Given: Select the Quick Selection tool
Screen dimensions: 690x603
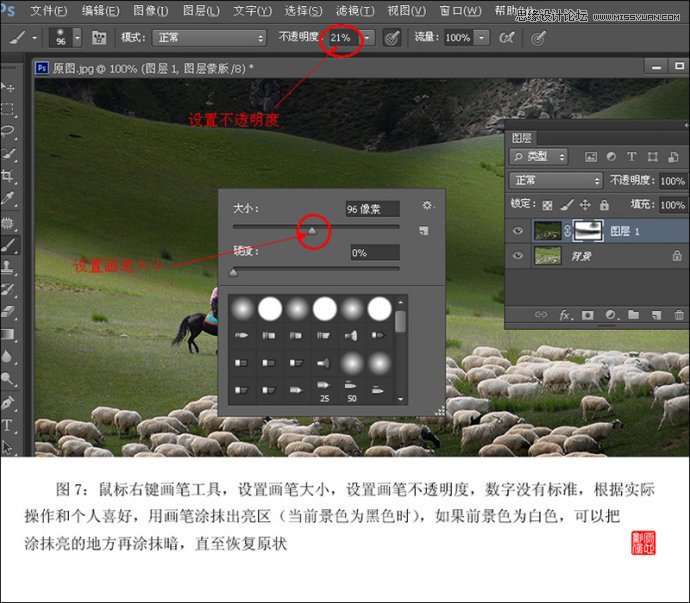Looking at the screenshot, I should 8,154.
